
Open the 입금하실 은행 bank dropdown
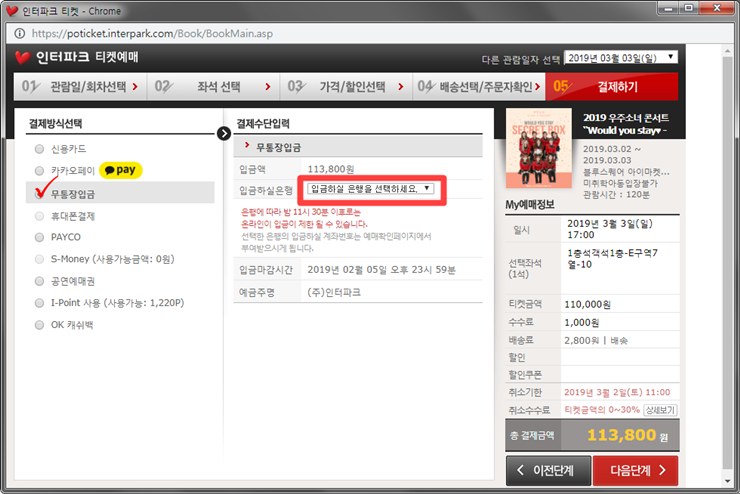[x=370, y=189]
